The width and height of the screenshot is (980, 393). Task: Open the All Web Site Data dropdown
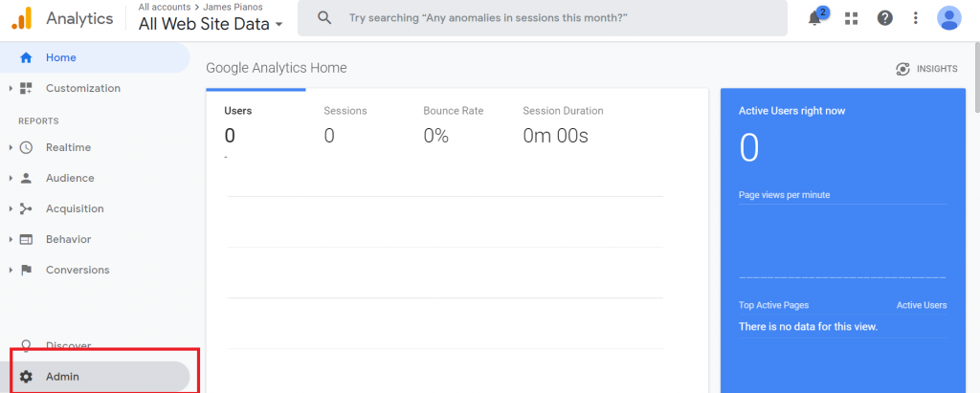click(211, 24)
